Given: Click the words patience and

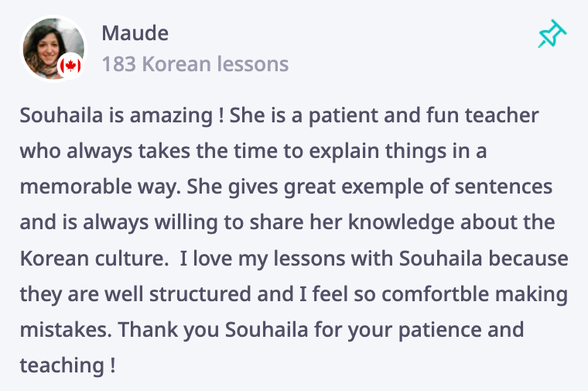Looking at the screenshot, I should pos(461,330).
